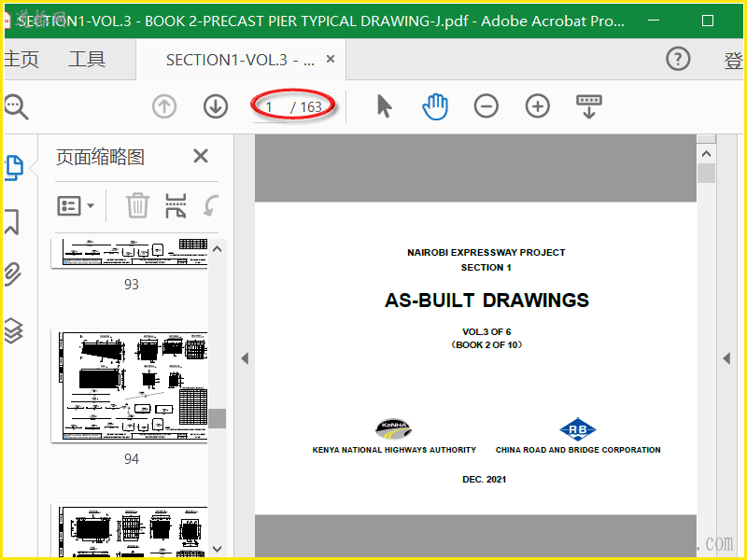Click the 页面缩略图 panel title

click(x=100, y=157)
